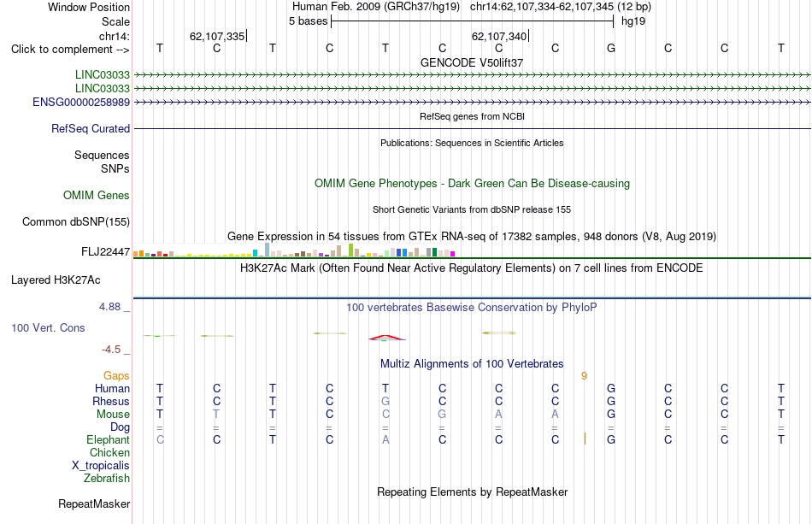The image size is (812, 524).
Task: Click position label 62,107,340
Action: point(499,36)
